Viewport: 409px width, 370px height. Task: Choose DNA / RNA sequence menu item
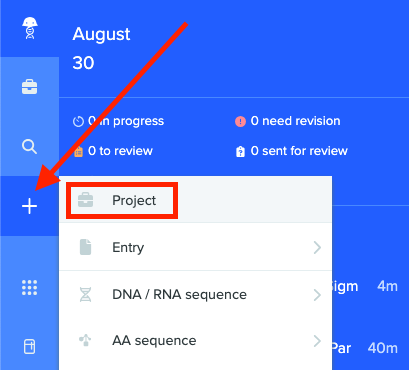tap(196, 294)
